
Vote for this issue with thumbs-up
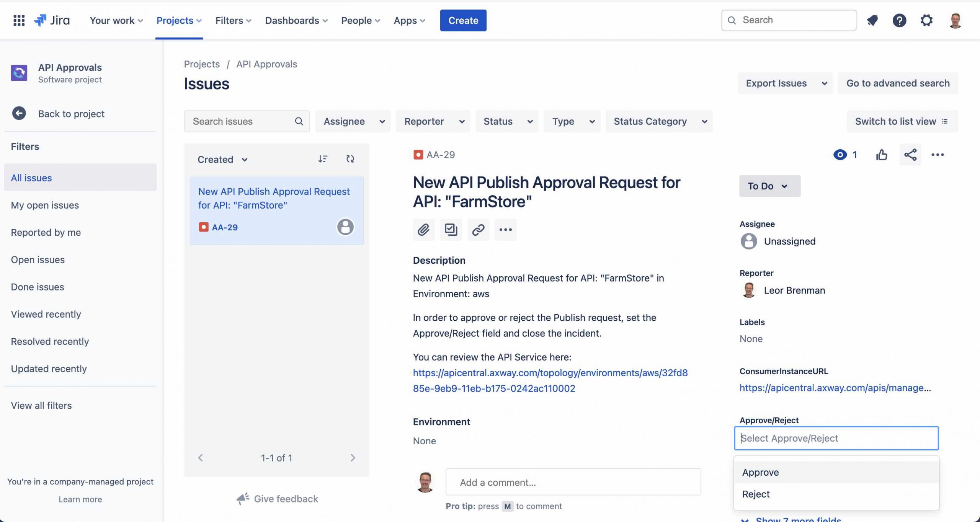coord(882,155)
